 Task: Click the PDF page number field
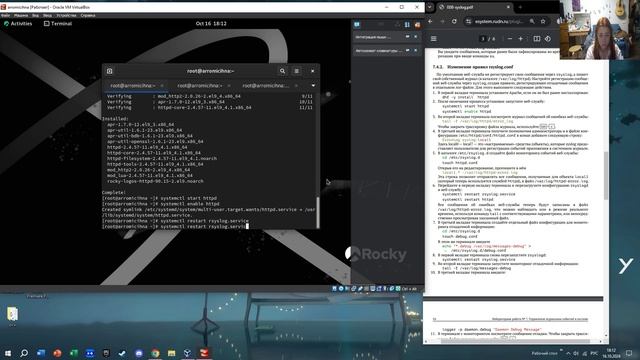[x=483, y=39]
